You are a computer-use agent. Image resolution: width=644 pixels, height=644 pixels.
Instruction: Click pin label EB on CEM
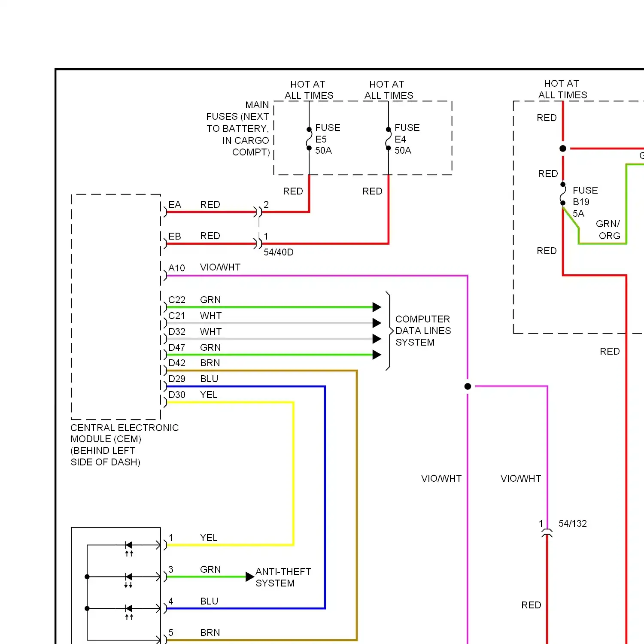pos(175,236)
